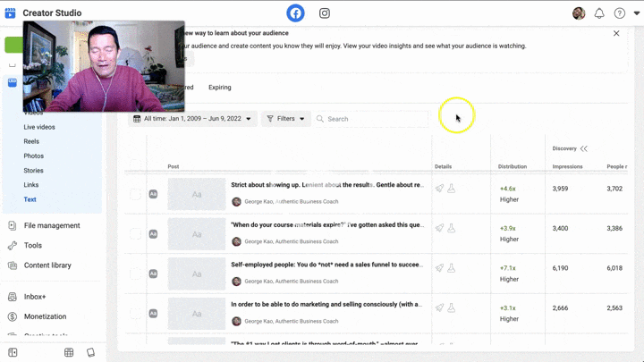The image size is (644, 362).
Task: Click flask test icon for 'When do your course' post
Action: click(452, 228)
